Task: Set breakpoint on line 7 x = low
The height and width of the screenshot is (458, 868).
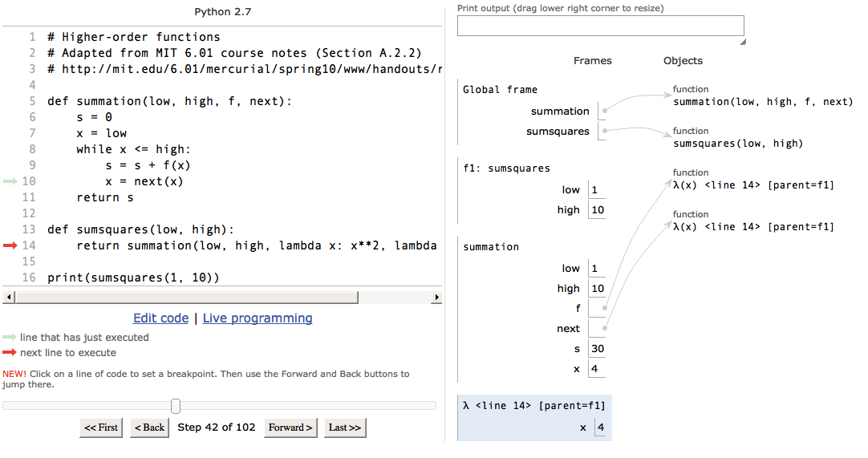Action: point(101,133)
